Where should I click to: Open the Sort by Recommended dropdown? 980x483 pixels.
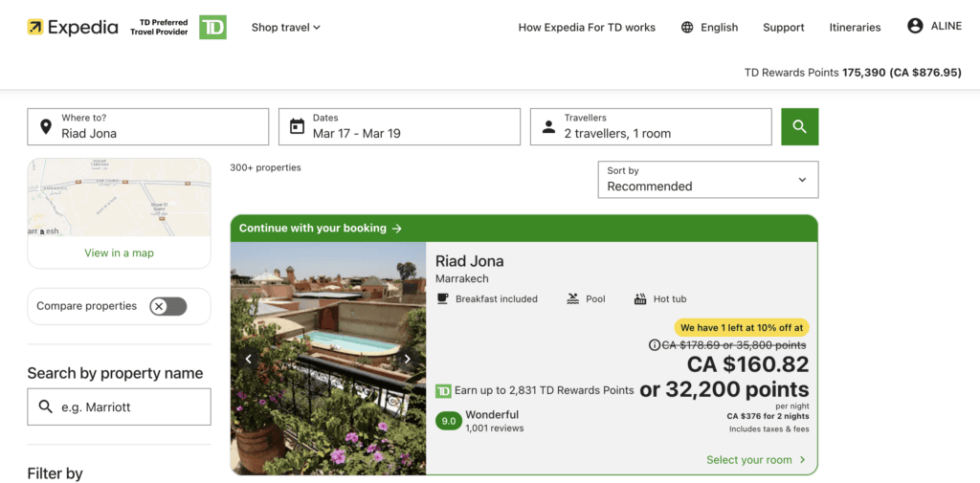tap(707, 179)
